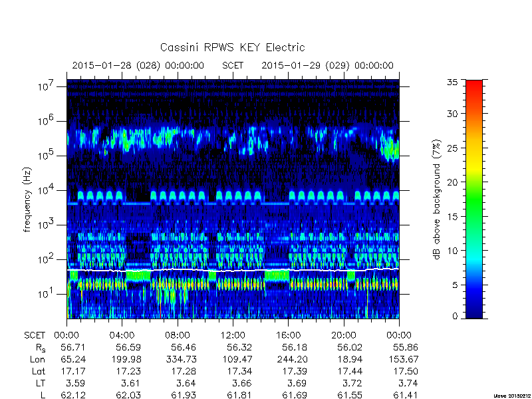Click the L value "61.41"

tap(406, 395)
